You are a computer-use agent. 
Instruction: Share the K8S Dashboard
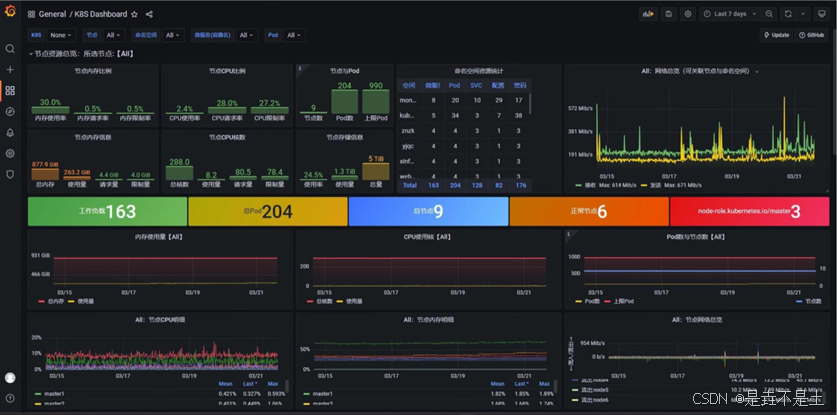149,14
